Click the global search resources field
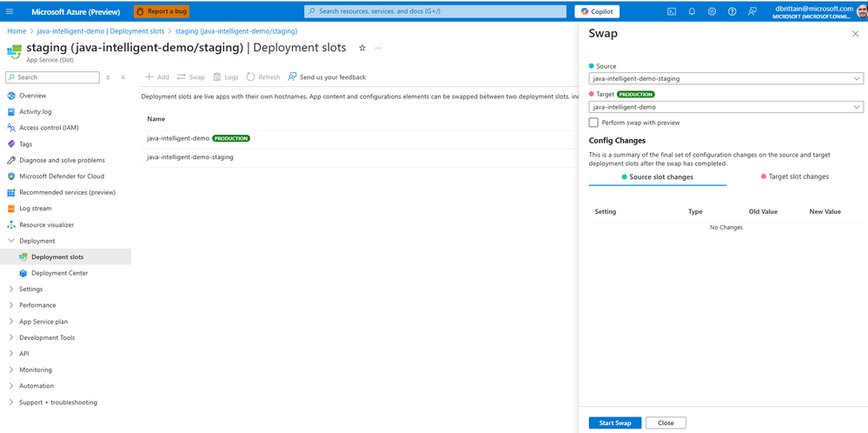The image size is (868, 433). click(x=435, y=11)
